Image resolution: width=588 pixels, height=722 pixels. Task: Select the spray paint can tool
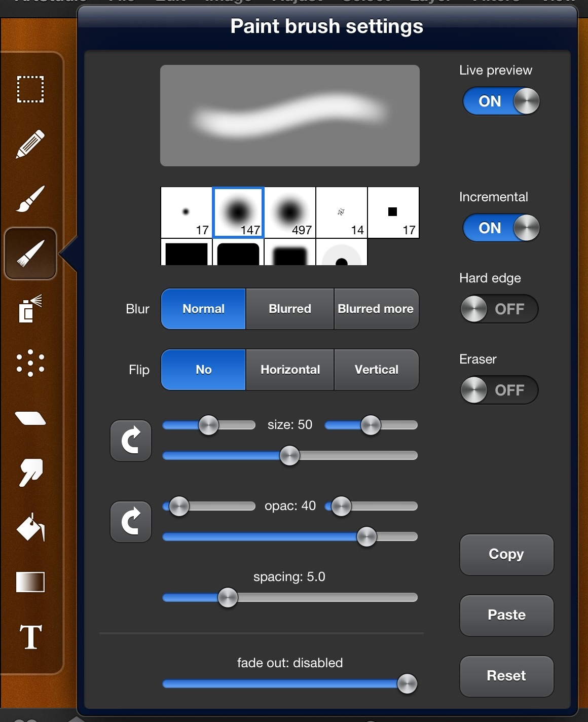pyautogui.click(x=30, y=309)
